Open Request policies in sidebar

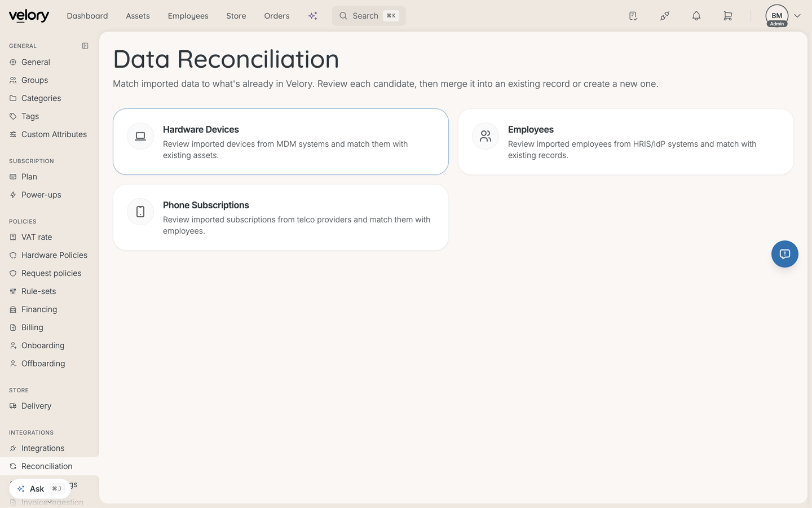coord(50,273)
